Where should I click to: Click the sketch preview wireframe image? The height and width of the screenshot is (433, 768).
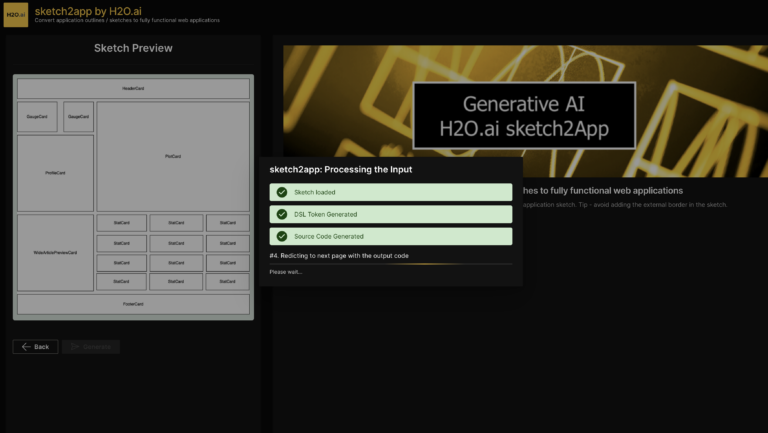pyautogui.click(x=133, y=197)
